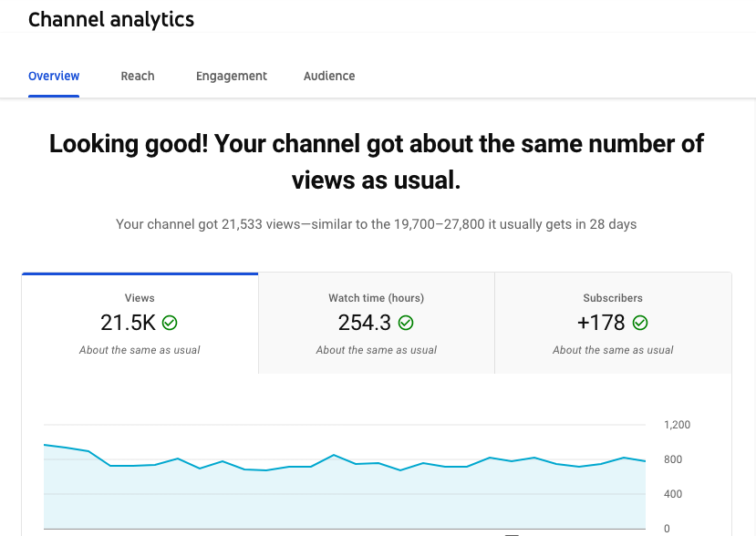The image size is (756, 536).
Task: Select the Views metric card
Action: [x=140, y=324]
